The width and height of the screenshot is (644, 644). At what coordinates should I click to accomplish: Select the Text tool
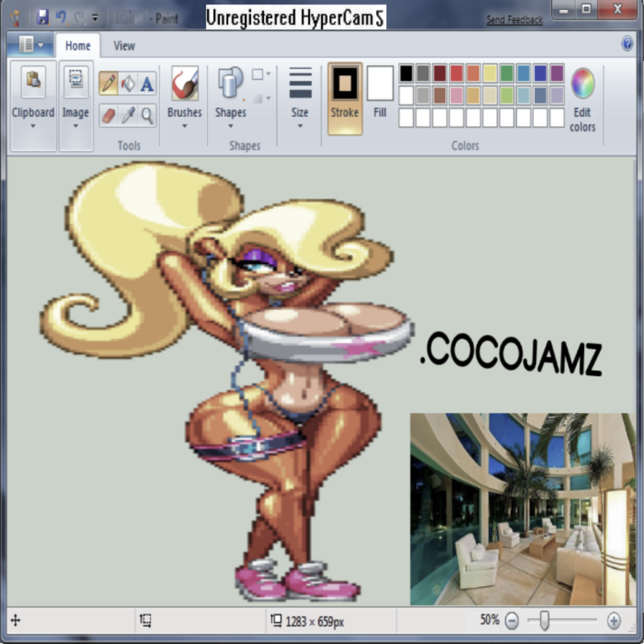point(147,84)
